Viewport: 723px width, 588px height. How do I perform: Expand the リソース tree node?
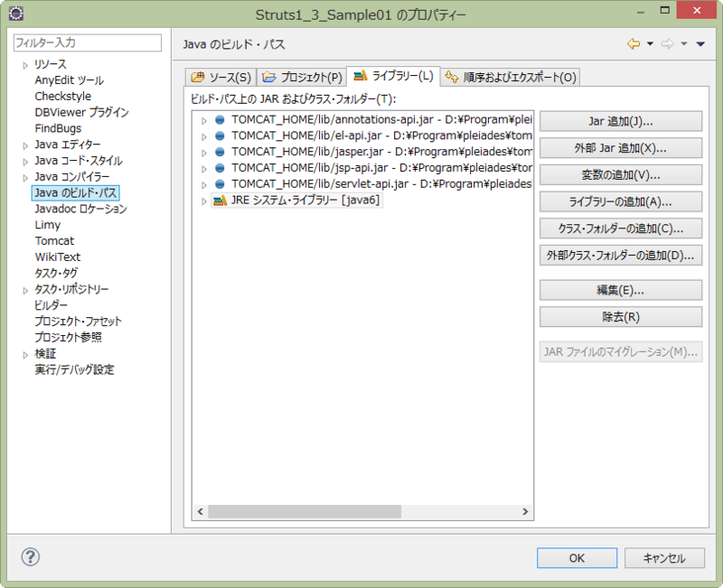pos(25,65)
